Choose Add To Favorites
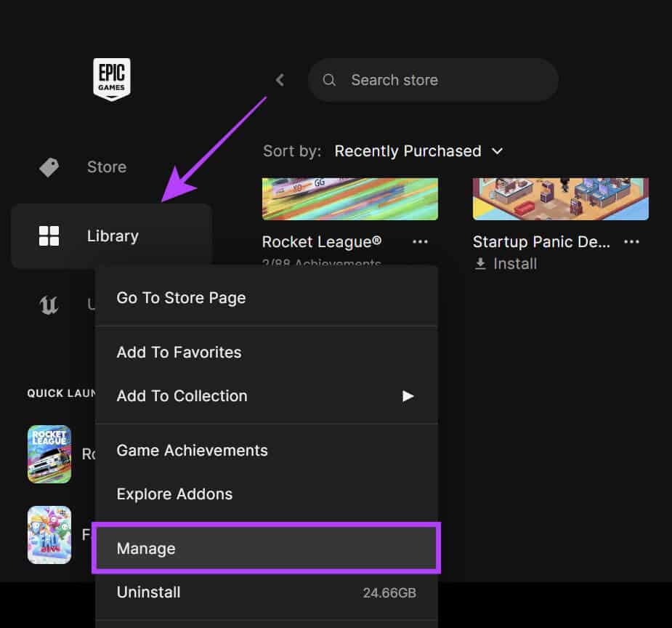672x628 pixels. [266, 353]
